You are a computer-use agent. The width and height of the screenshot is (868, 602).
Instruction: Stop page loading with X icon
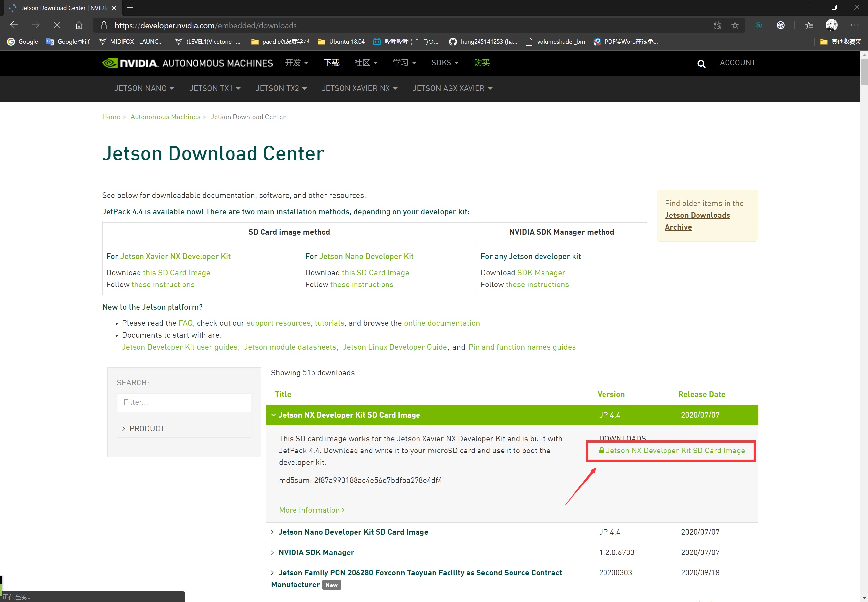pyautogui.click(x=57, y=25)
